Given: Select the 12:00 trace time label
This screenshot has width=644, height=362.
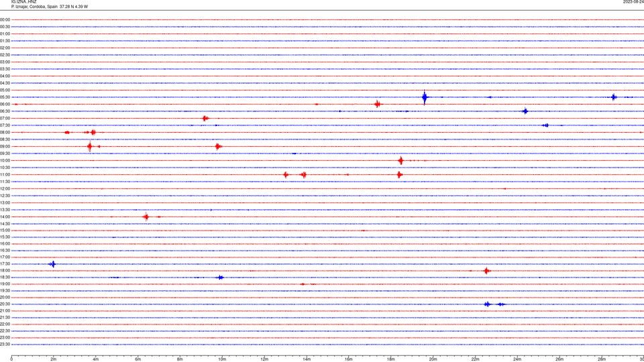Looking at the screenshot, I should 5,189.
